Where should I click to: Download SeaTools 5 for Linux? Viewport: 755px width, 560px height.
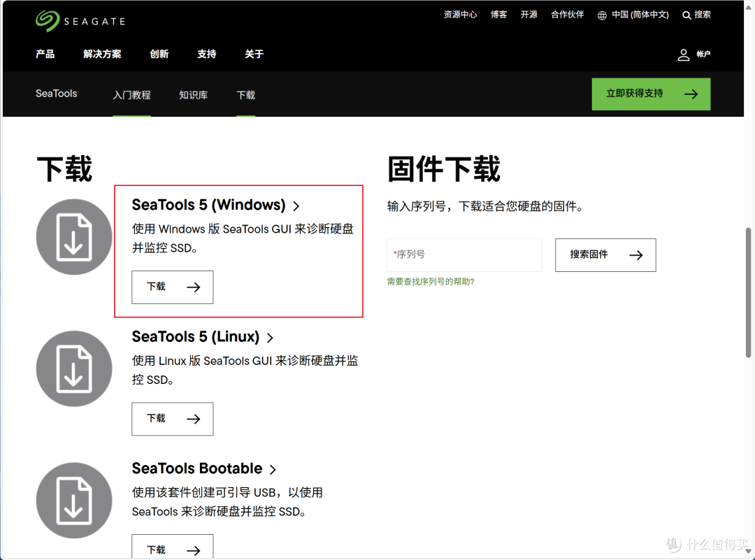[x=173, y=419]
